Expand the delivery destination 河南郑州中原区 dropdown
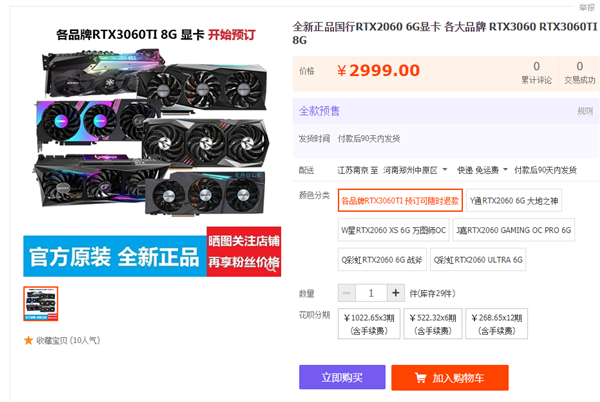The image size is (600, 402). pyautogui.click(x=415, y=170)
